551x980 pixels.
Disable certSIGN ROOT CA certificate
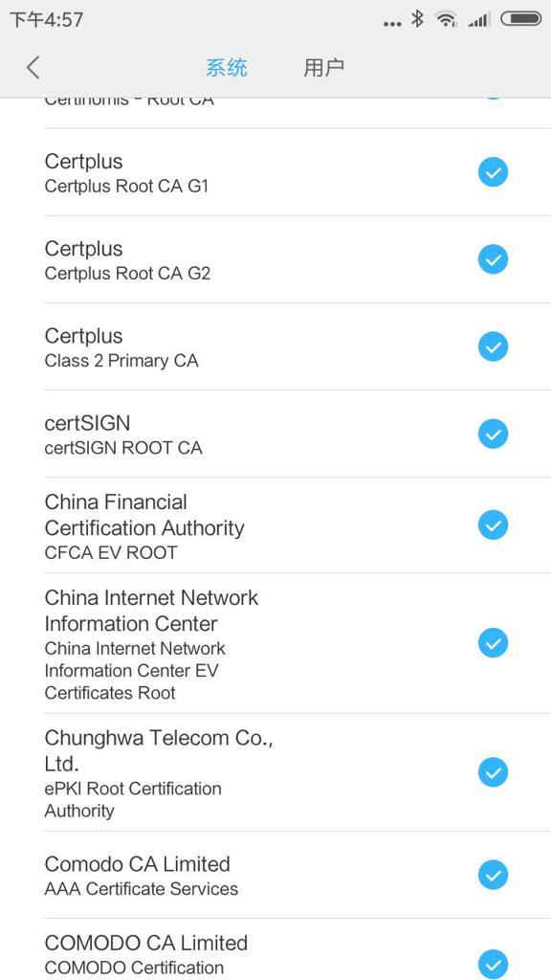(x=493, y=434)
